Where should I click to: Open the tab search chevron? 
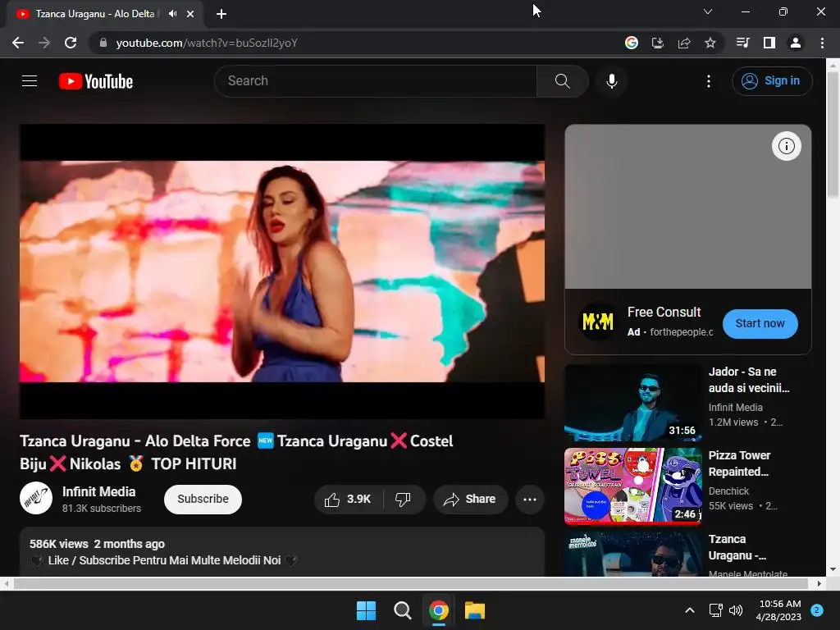click(708, 11)
